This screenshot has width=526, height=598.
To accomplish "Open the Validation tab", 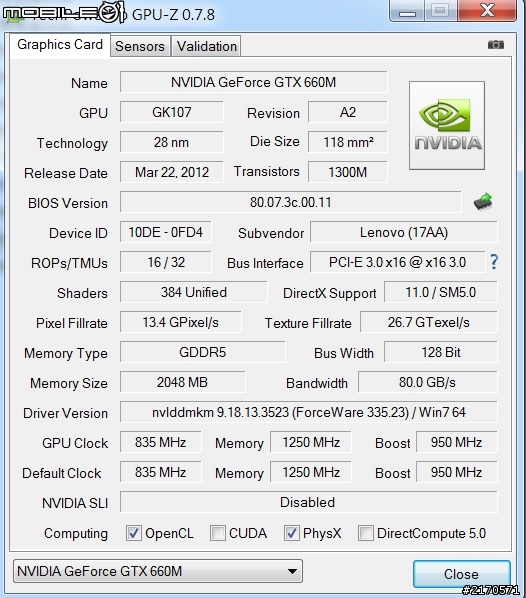I will pyautogui.click(x=206, y=46).
